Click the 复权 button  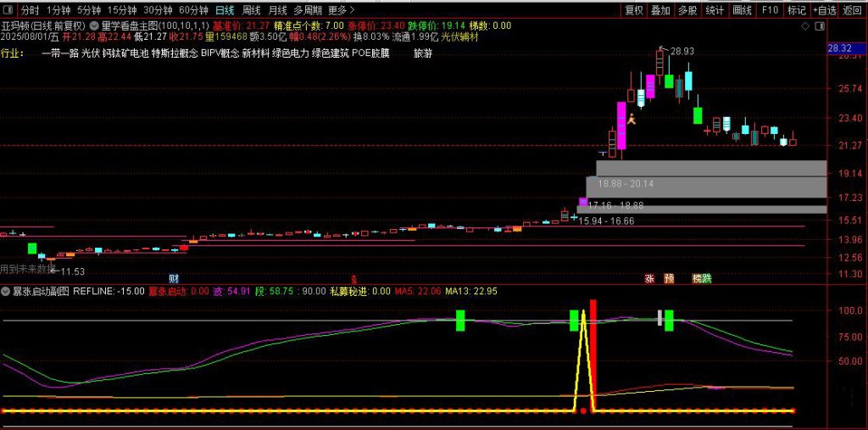(x=634, y=10)
